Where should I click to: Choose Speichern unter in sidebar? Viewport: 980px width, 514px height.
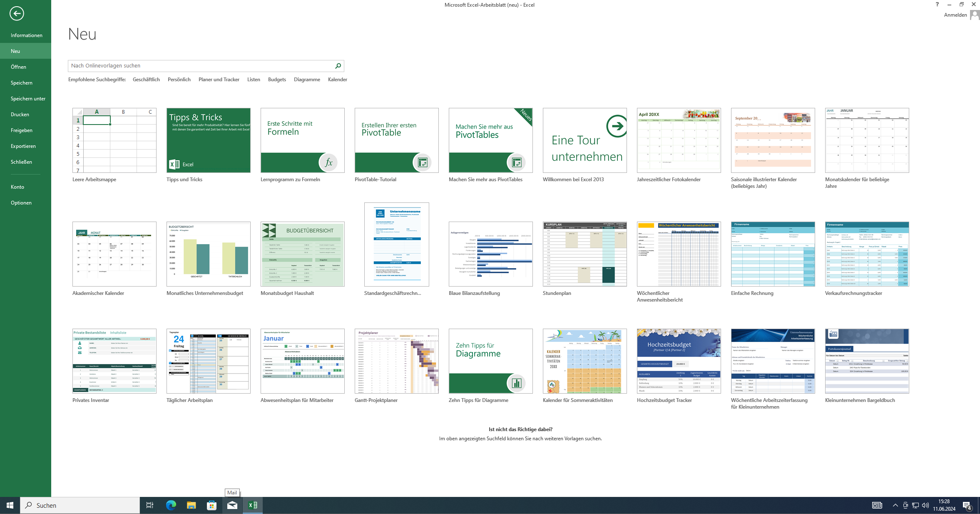pos(28,99)
